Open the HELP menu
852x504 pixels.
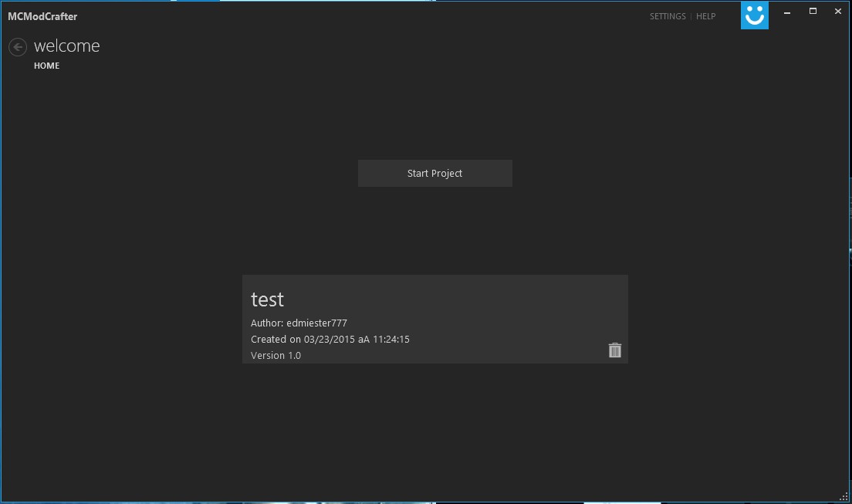pos(705,16)
